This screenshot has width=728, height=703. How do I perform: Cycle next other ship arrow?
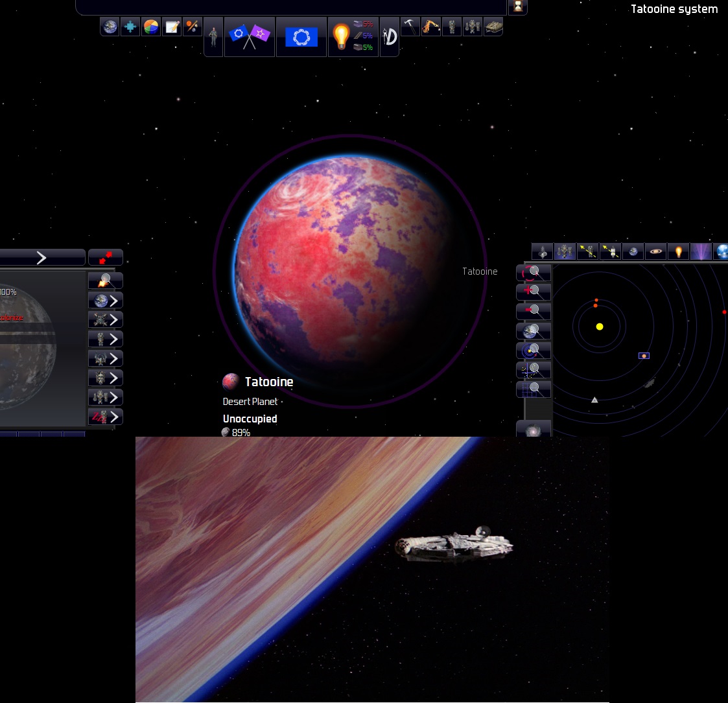(x=106, y=378)
